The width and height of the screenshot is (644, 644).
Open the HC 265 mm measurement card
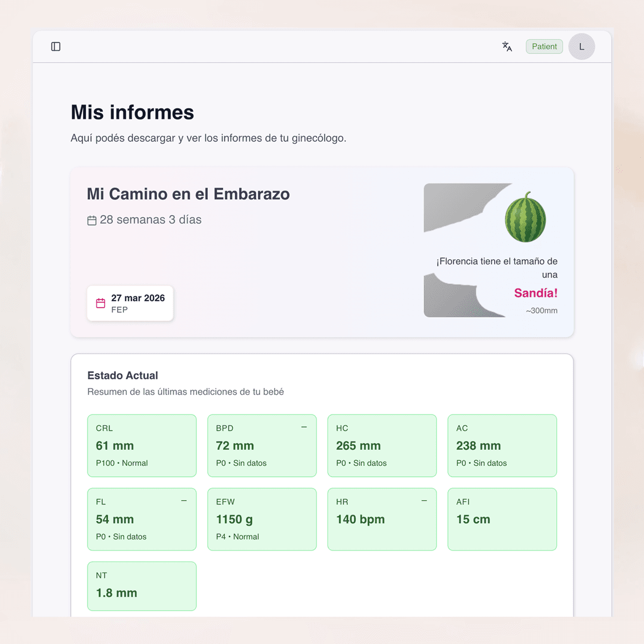point(382,445)
